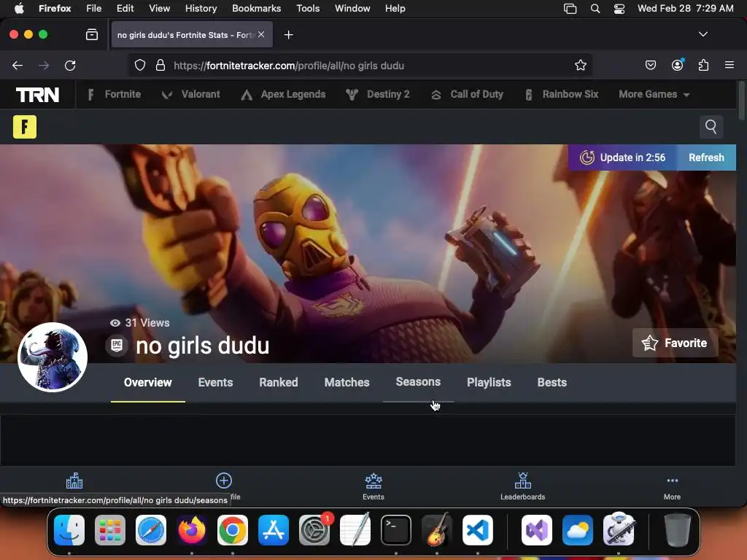Open the Pocket save icon

651,65
